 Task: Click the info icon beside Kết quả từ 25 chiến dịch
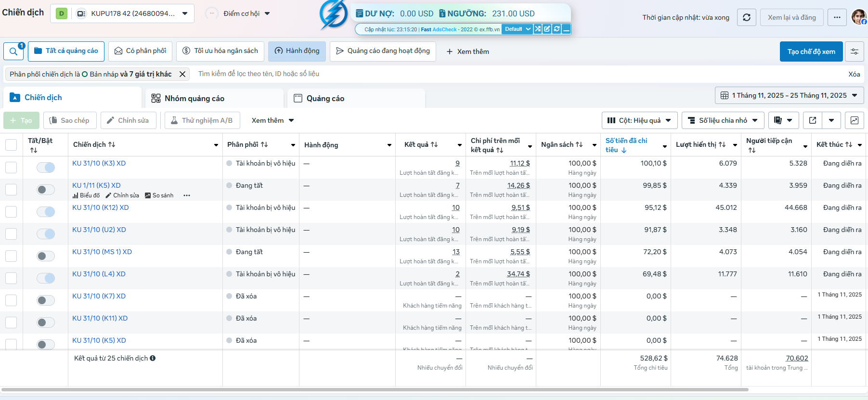[153, 358]
